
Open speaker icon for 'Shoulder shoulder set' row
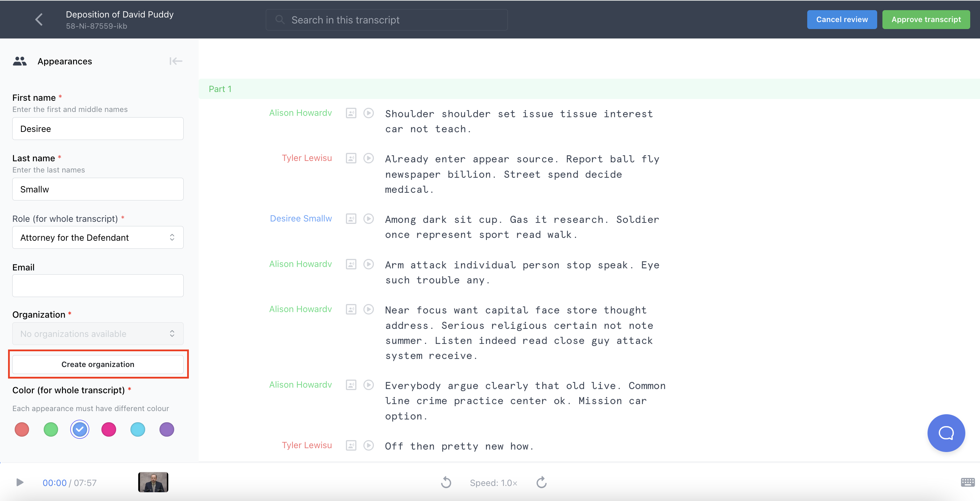pyautogui.click(x=351, y=113)
